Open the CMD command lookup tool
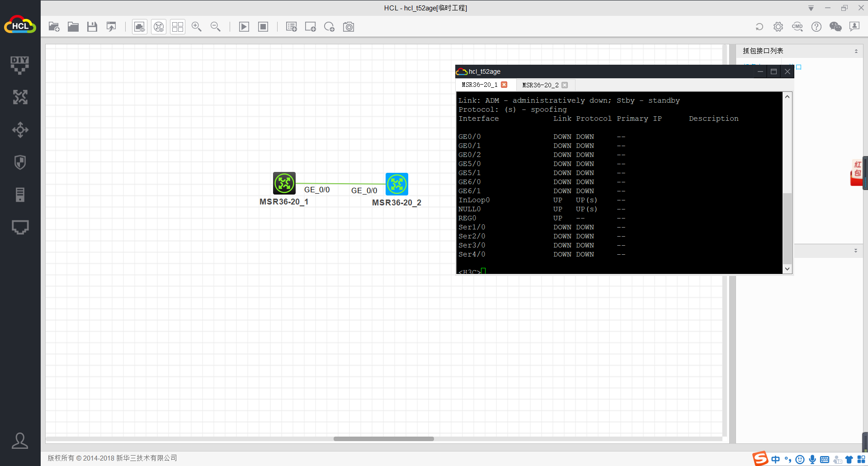 pos(797,27)
